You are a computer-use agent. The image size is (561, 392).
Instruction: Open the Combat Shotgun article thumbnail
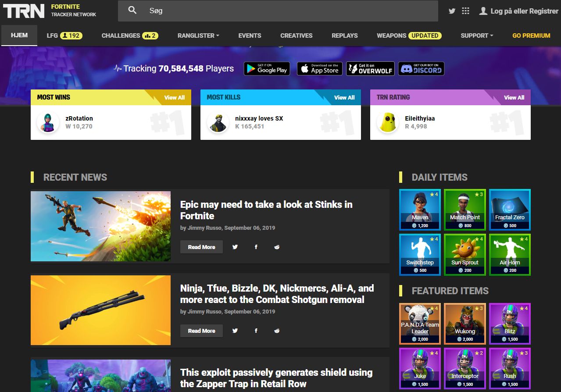(x=100, y=310)
